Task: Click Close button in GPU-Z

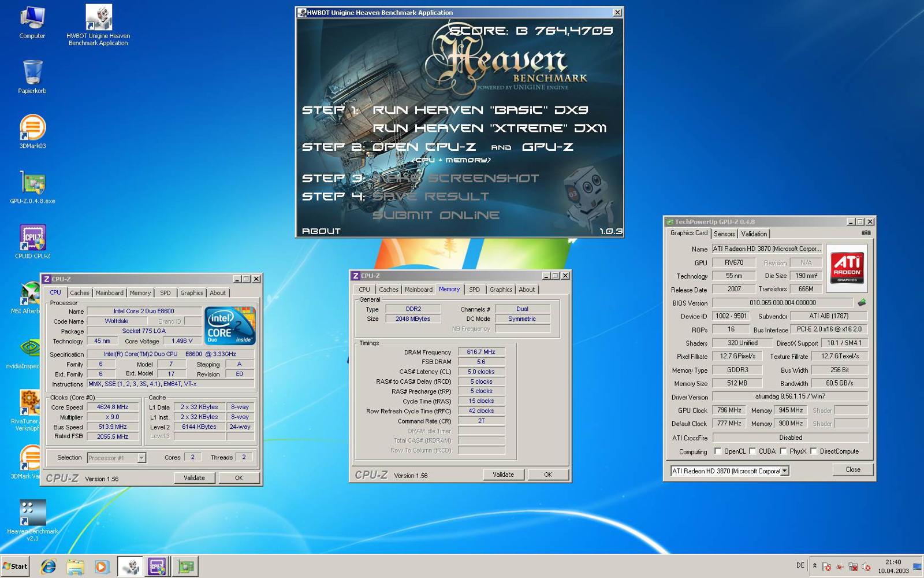Action: pos(853,469)
